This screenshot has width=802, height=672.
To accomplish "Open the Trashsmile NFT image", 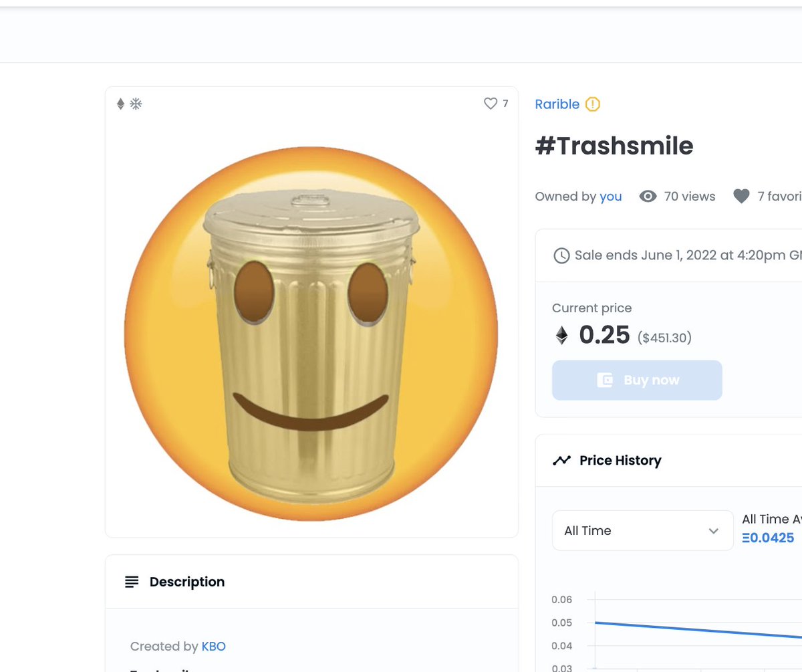I will tap(311, 334).
